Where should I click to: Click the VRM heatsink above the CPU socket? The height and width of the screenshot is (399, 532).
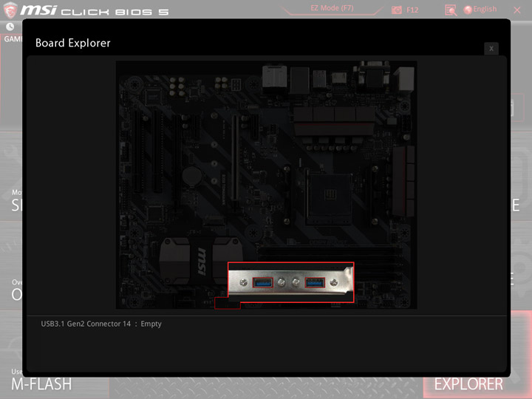tap(335, 121)
